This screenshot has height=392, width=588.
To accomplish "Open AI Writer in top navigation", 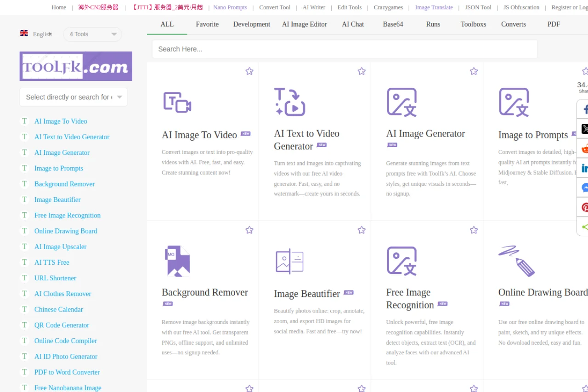I will click(314, 7).
